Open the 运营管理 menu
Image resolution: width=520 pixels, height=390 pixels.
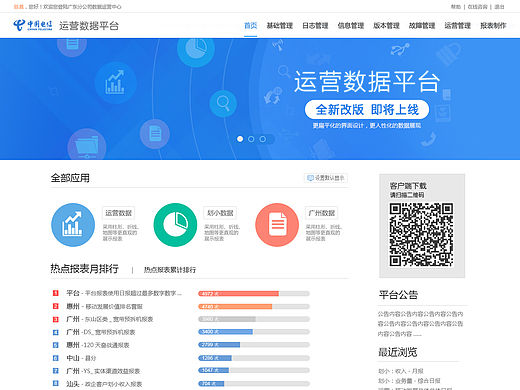(458, 26)
